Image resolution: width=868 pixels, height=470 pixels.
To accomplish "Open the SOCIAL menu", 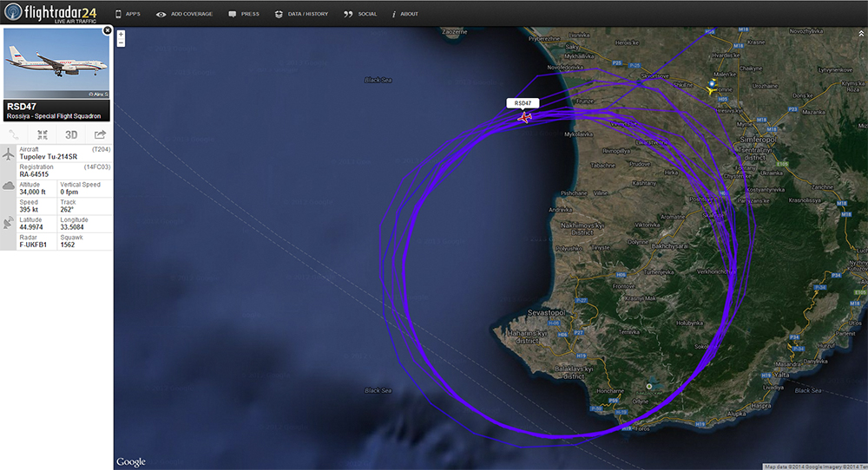I will click(367, 14).
